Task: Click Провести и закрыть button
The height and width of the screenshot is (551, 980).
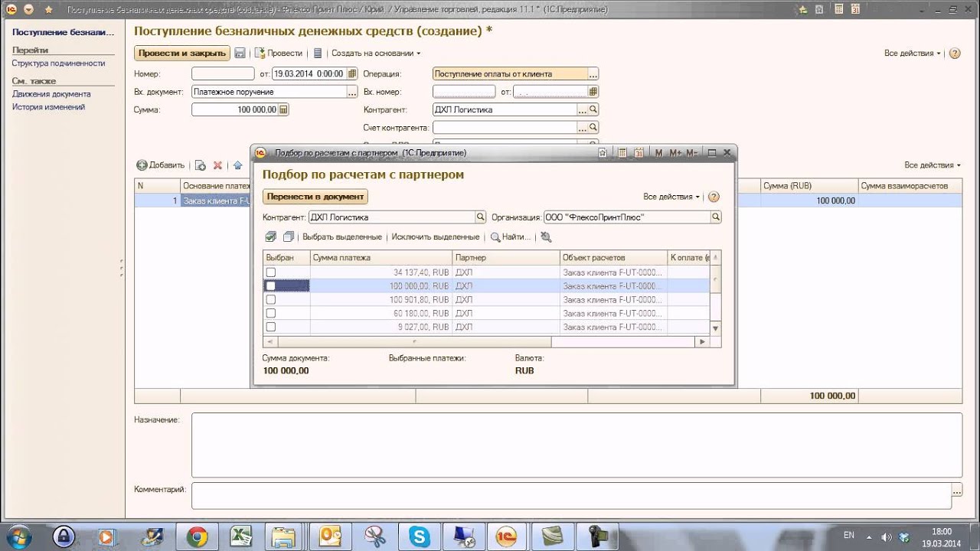Action: [182, 54]
